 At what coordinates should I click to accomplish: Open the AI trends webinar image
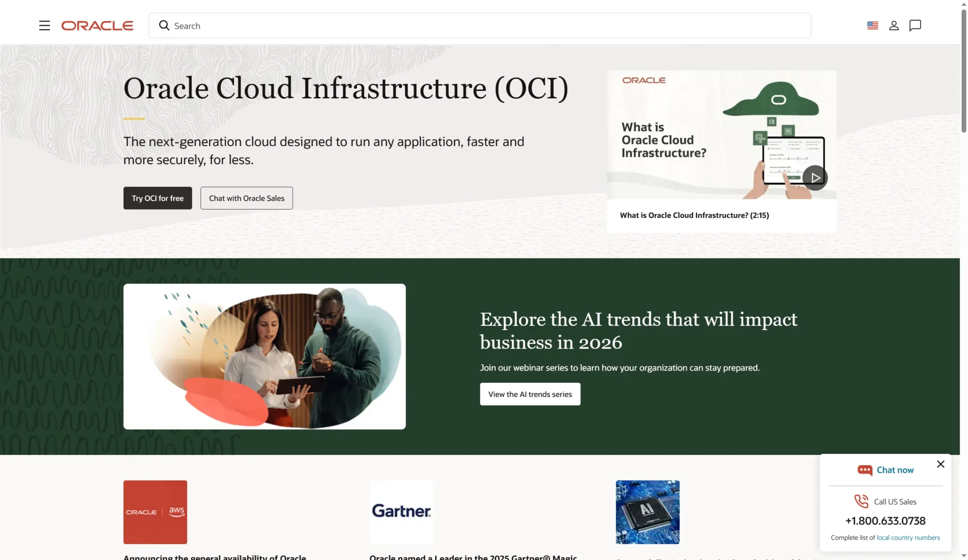click(264, 357)
